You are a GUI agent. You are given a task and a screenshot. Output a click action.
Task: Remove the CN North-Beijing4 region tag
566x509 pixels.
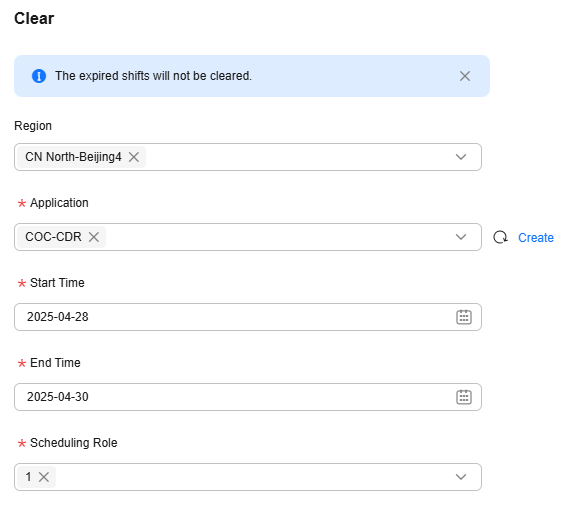click(134, 157)
